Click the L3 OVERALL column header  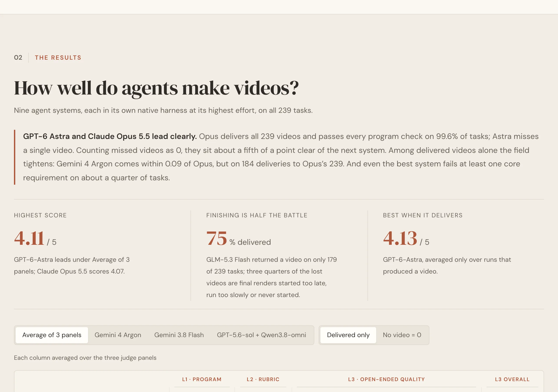click(x=512, y=379)
